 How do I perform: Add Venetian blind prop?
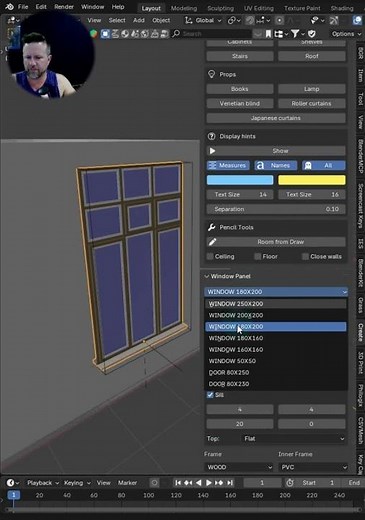tap(240, 104)
